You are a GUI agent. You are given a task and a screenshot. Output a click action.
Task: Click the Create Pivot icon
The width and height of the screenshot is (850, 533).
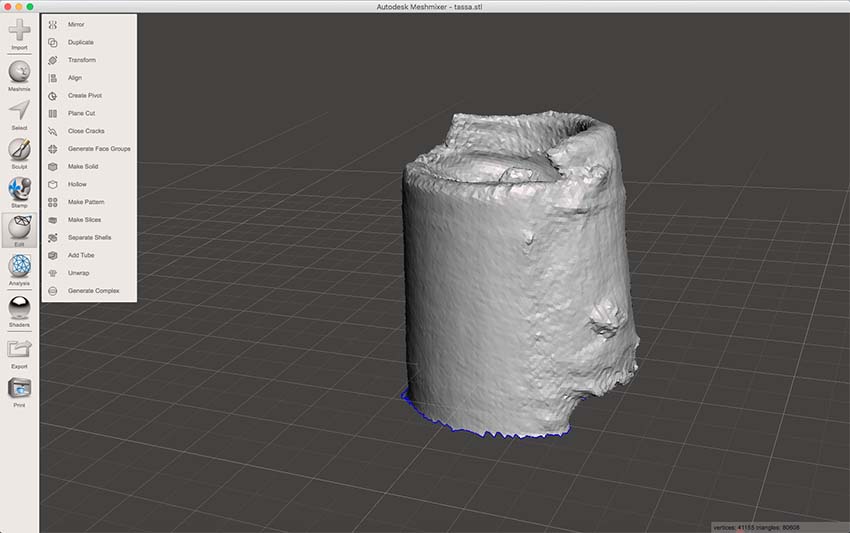pos(53,96)
